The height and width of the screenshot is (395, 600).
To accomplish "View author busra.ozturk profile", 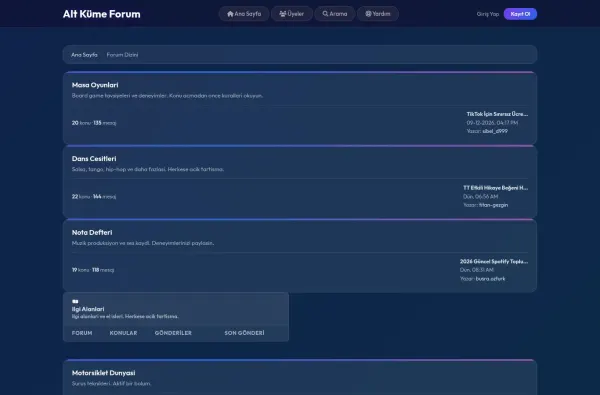I will [x=491, y=279].
